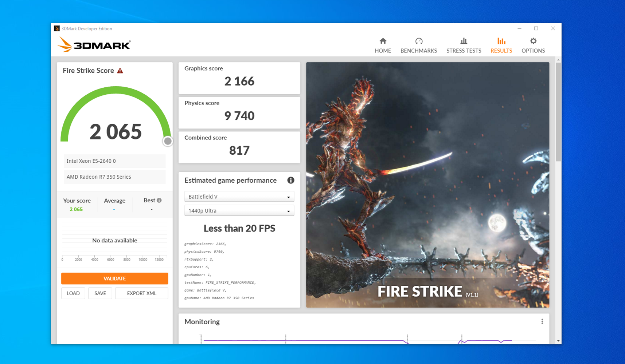Click the score gauge end knob
Image resolution: width=625 pixels, height=364 pixels.
pos(168,141)
